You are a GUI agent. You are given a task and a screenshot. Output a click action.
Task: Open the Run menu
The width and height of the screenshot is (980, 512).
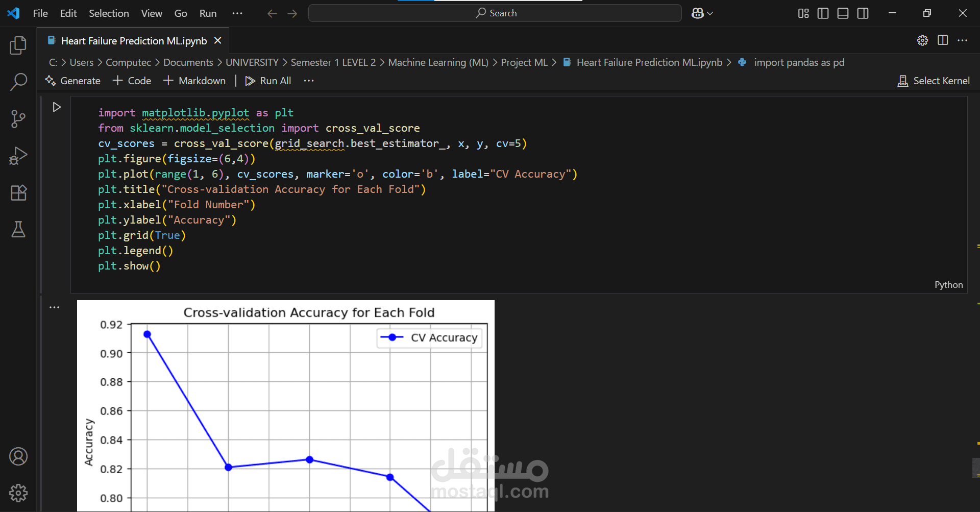tap(208, 13)
